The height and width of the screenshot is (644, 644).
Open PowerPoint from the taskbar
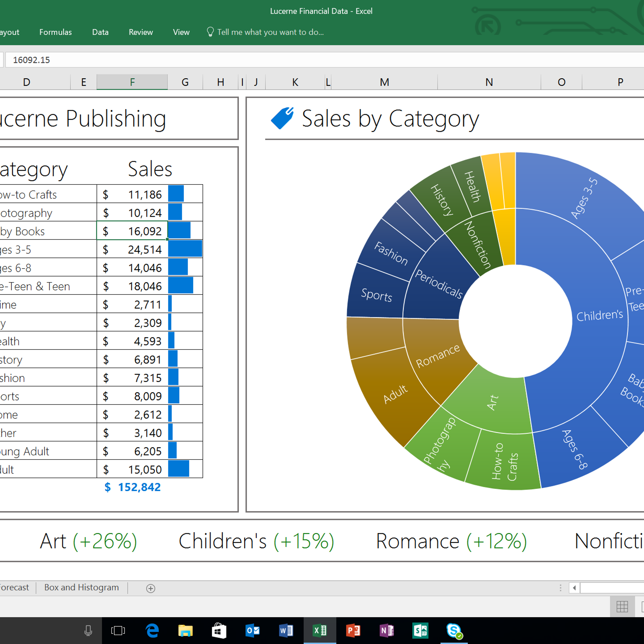[x=353, y=630]
